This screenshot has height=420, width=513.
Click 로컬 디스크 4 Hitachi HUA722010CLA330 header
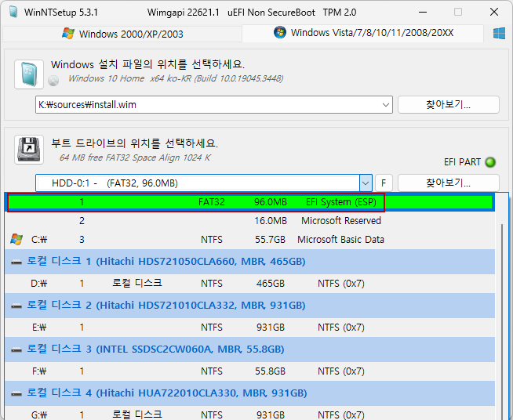[250, 393]
